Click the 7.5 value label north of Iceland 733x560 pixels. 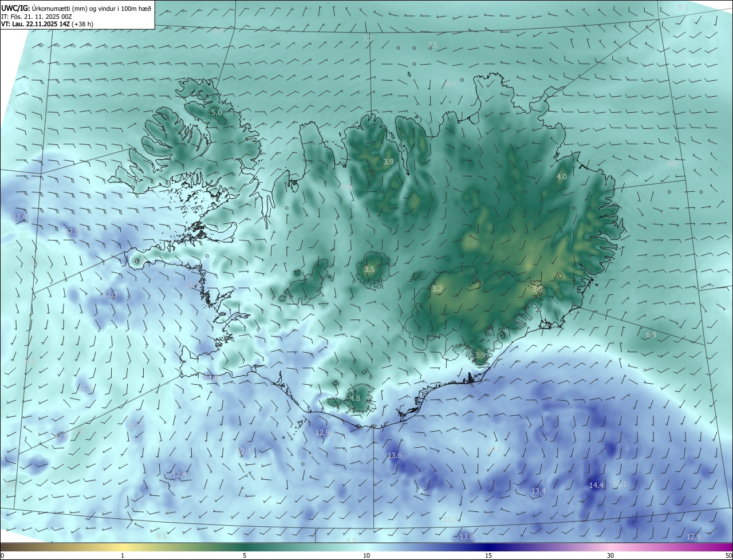point(432,45)
